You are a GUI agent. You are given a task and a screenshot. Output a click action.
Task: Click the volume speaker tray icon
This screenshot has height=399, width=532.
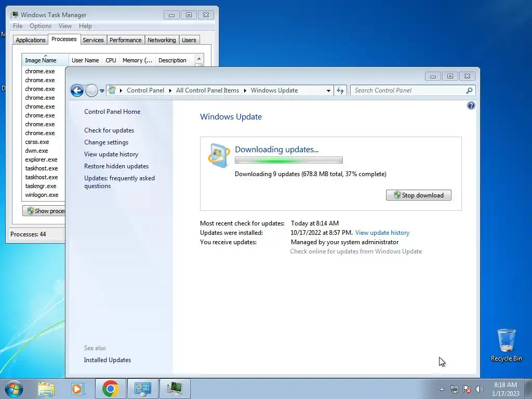coord(480,389)
